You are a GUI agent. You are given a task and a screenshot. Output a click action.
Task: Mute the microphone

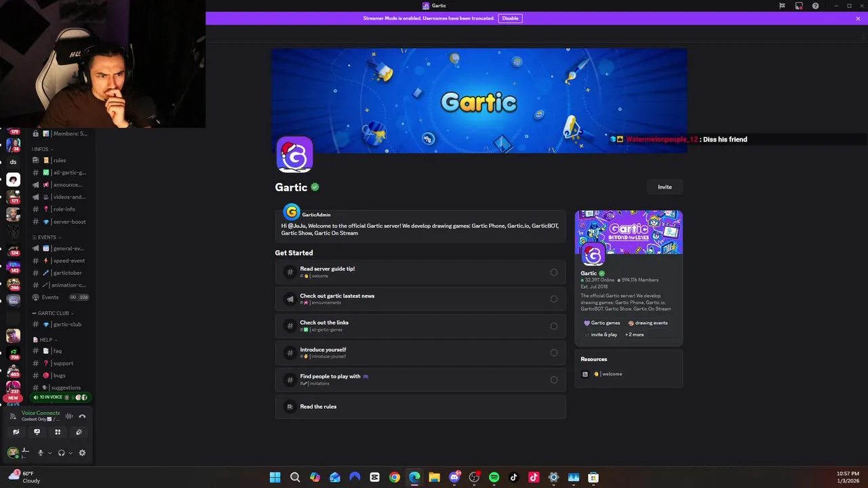tap(41, 453)
